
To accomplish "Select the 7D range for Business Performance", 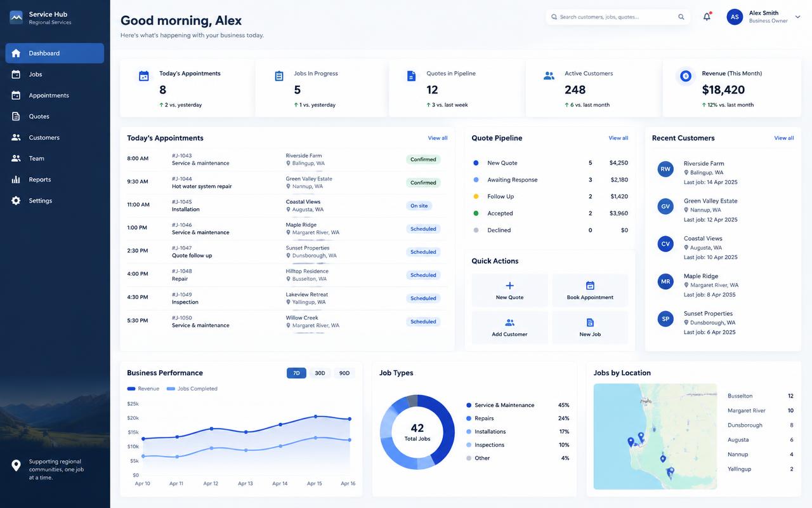I will [x=296, y=373].
